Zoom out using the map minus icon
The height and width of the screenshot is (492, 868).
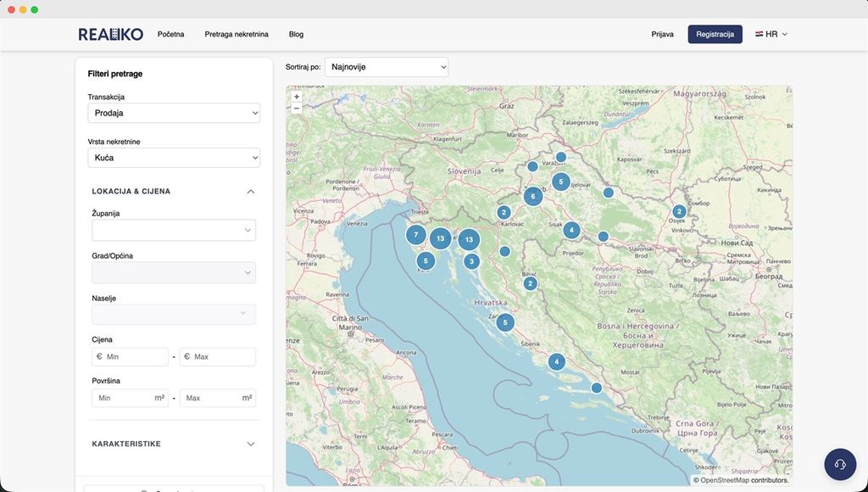pyautogui.click(x=296, y=107)
